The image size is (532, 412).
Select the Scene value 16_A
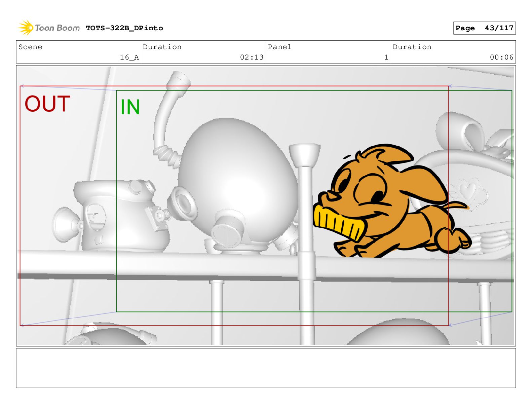coord(129,58)
